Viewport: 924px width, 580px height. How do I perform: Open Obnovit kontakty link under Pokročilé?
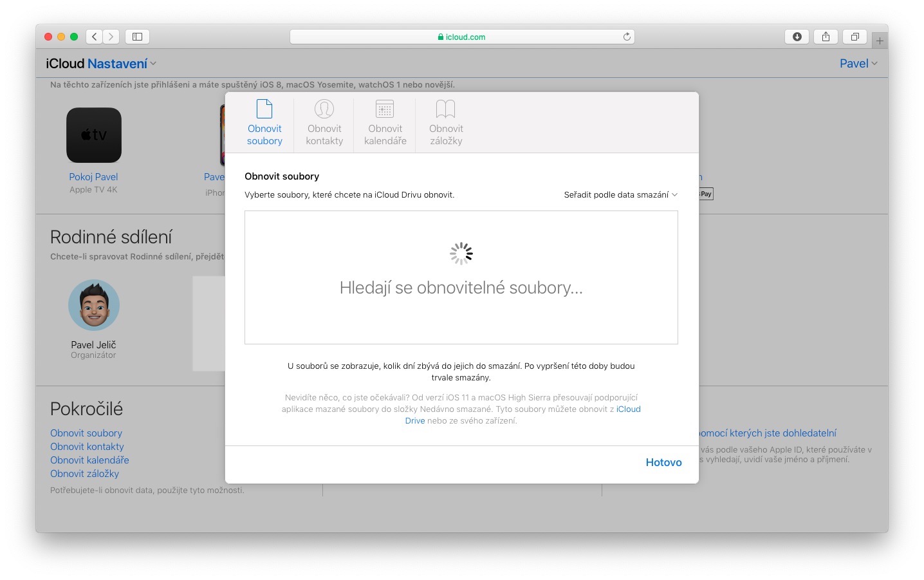[x=87, y=446]
